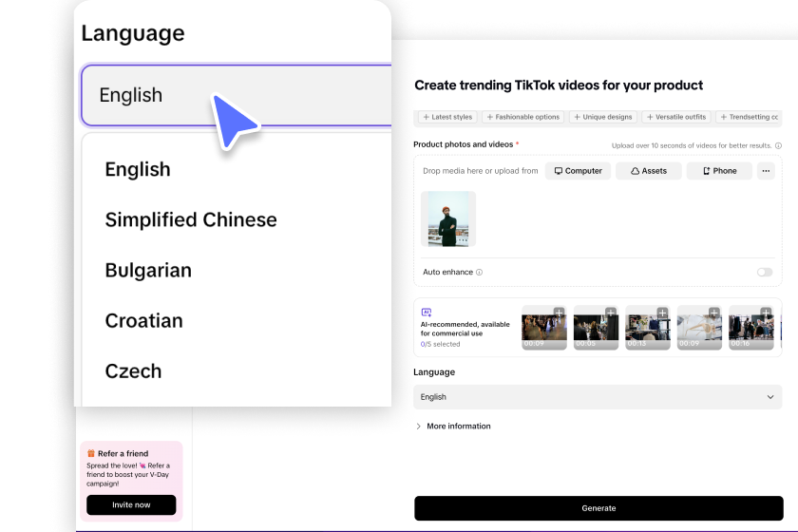
Task: Upload media from Phone
Action: [719, 171]
